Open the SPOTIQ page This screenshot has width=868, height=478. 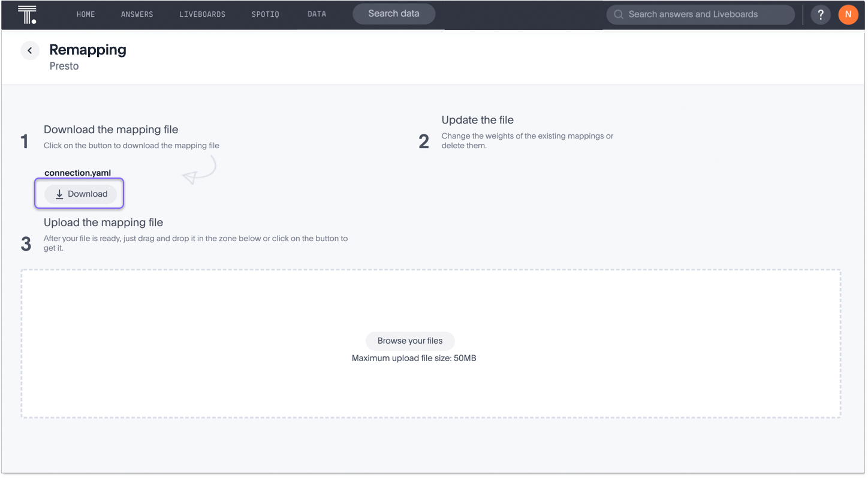pyautogui.click(x=265, y=14)
